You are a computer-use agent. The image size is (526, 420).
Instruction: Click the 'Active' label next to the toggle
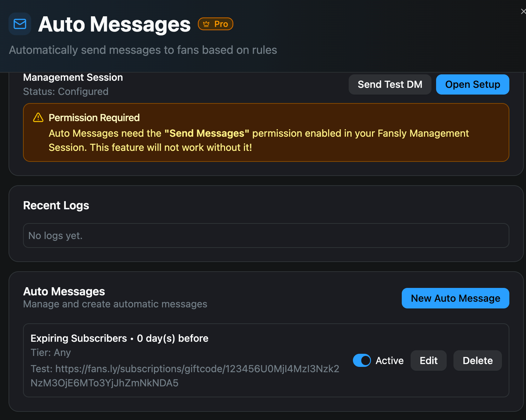point(389,361)
